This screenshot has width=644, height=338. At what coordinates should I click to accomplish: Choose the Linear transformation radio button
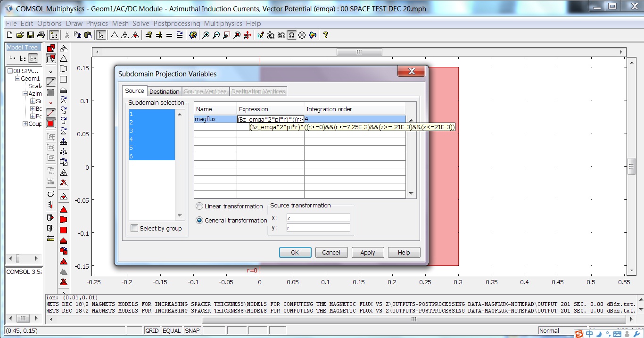pos(199,206)
